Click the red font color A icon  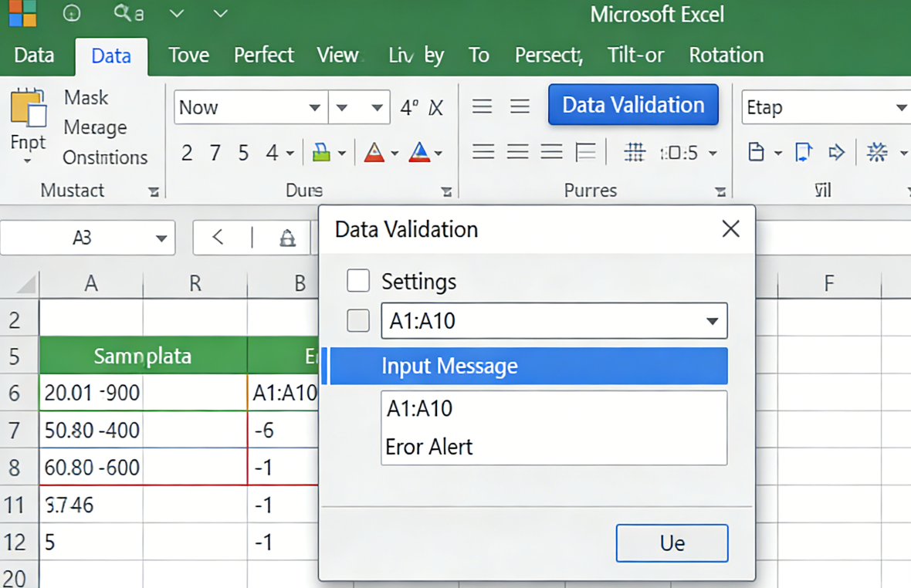(374, 153)
